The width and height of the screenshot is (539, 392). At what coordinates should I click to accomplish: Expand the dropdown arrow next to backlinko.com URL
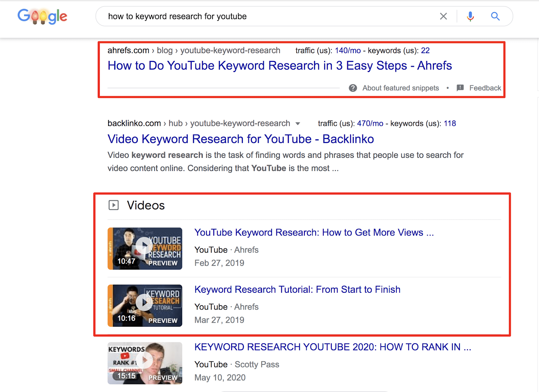297,124
